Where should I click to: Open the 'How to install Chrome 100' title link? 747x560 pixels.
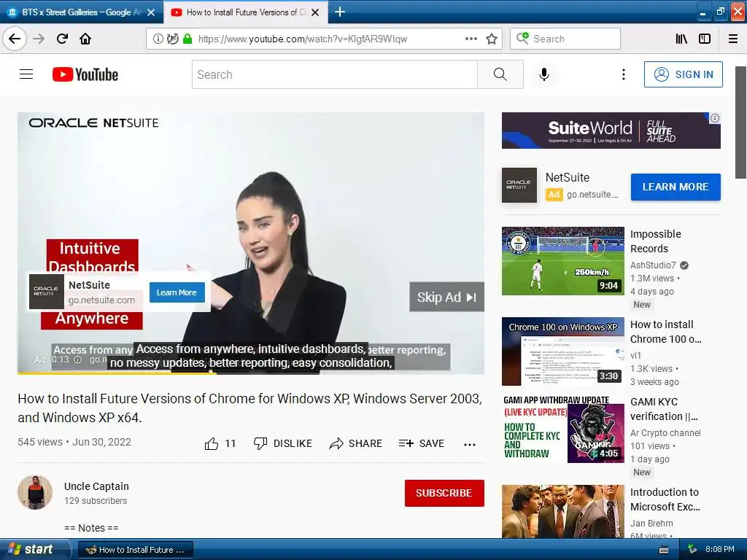click(665, 332)
